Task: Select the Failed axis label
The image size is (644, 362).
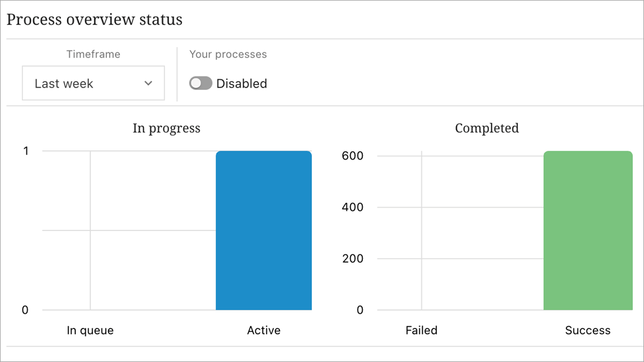Action: [x=422, y=330]
